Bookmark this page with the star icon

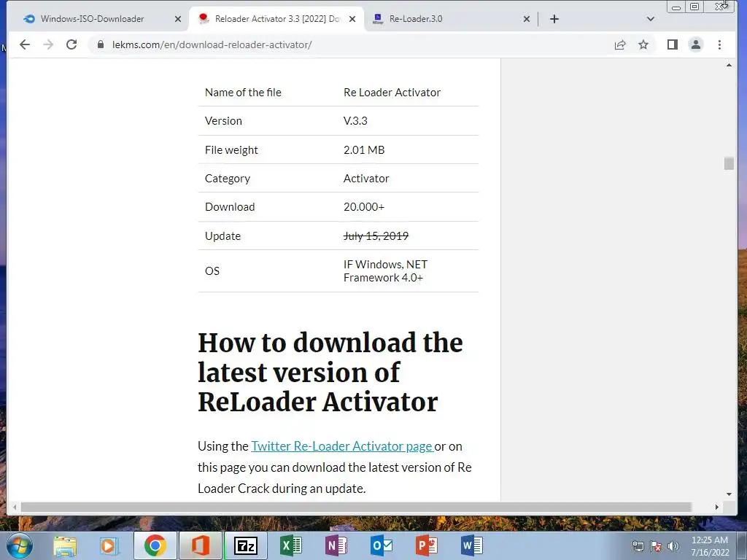pyautogui.click(x=643, y=44)
